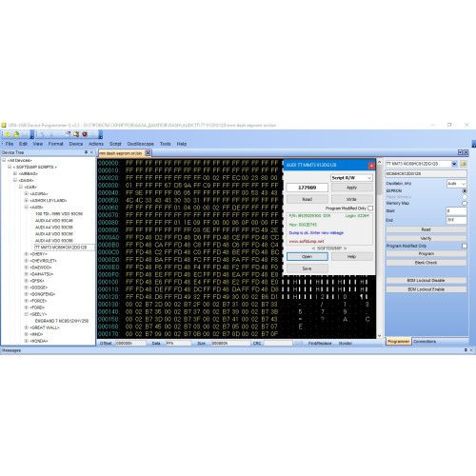Image resolution: width=476 pixels, height=476 pixels.
Task: Click the Apply button for mileage
Action: click(351, 188)
